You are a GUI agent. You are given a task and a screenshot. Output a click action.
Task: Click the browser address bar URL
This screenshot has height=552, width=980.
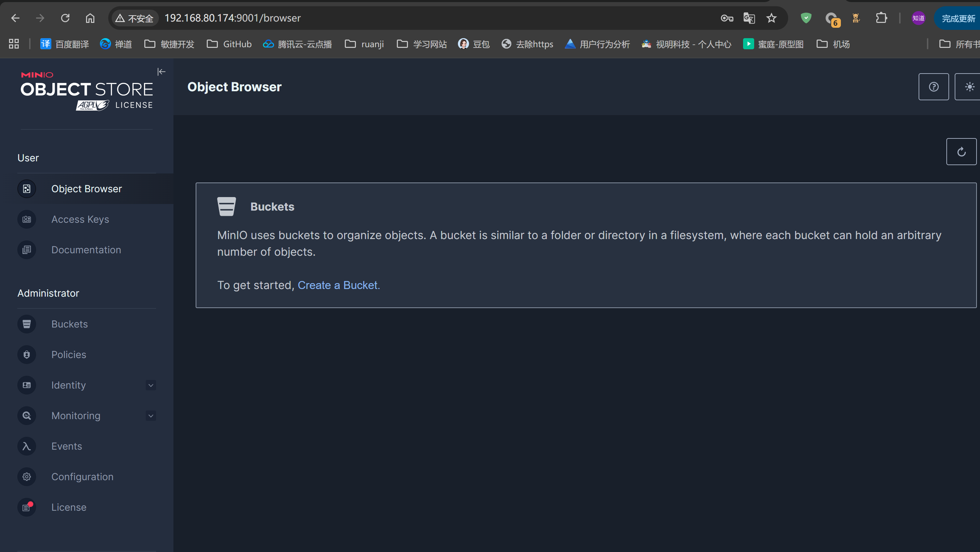[232, 18]
